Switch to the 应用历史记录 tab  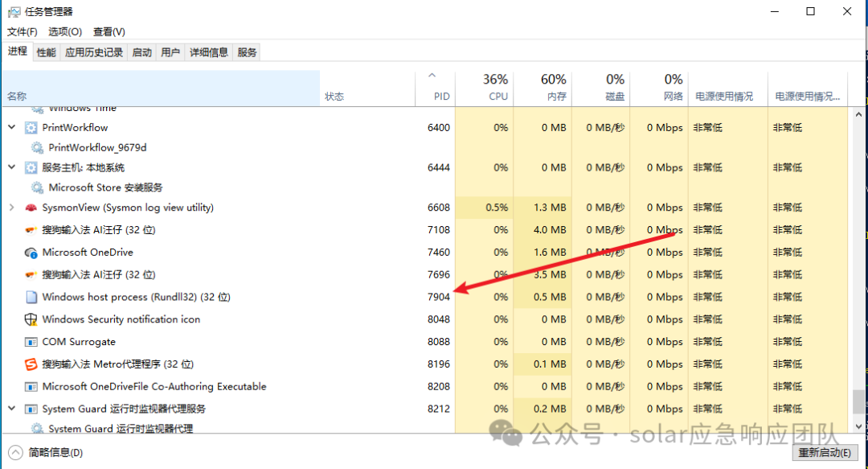click(93, 52)
